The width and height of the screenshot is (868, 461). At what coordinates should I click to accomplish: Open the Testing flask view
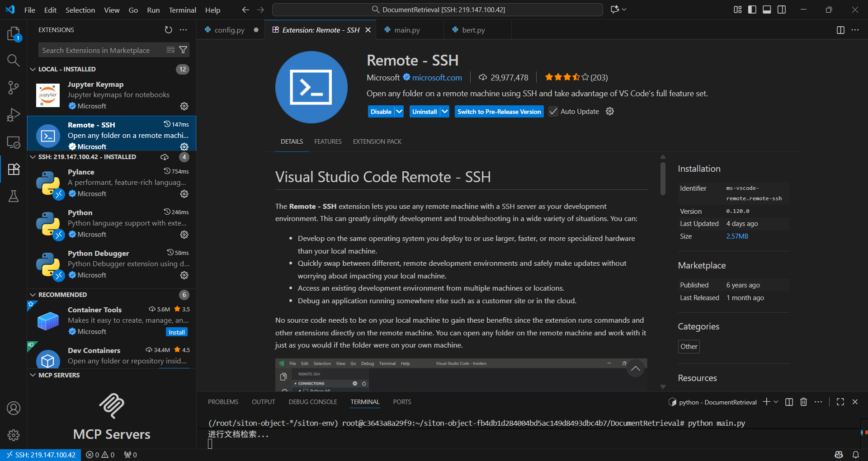pos(14,196)
